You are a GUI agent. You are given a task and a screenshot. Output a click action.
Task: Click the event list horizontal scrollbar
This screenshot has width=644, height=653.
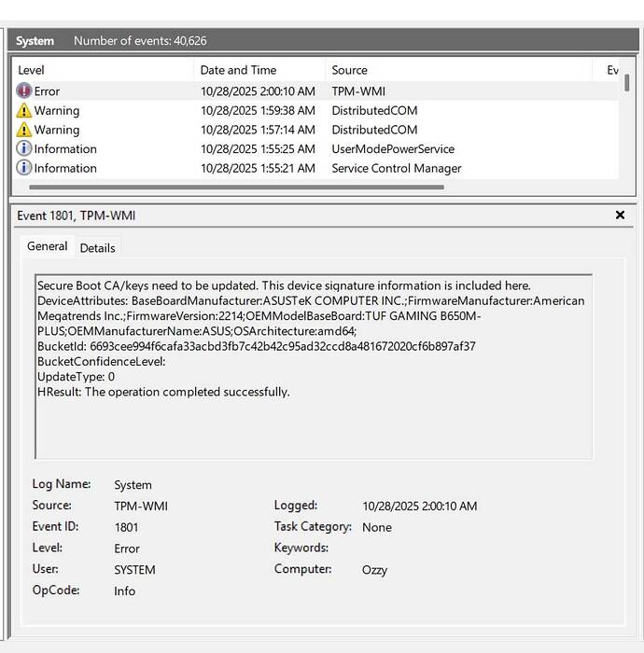pos(233,187)
